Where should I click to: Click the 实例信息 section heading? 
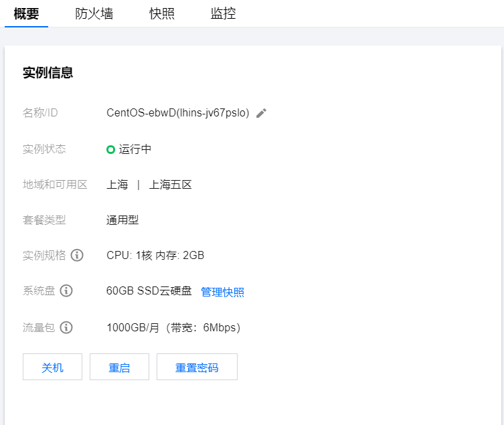tap(48, 73)
